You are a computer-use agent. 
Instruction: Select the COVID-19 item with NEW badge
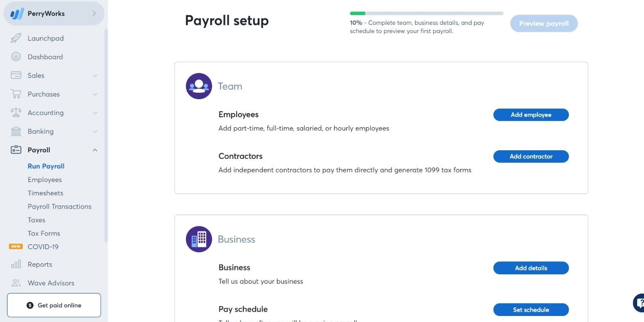pos(43,246)
